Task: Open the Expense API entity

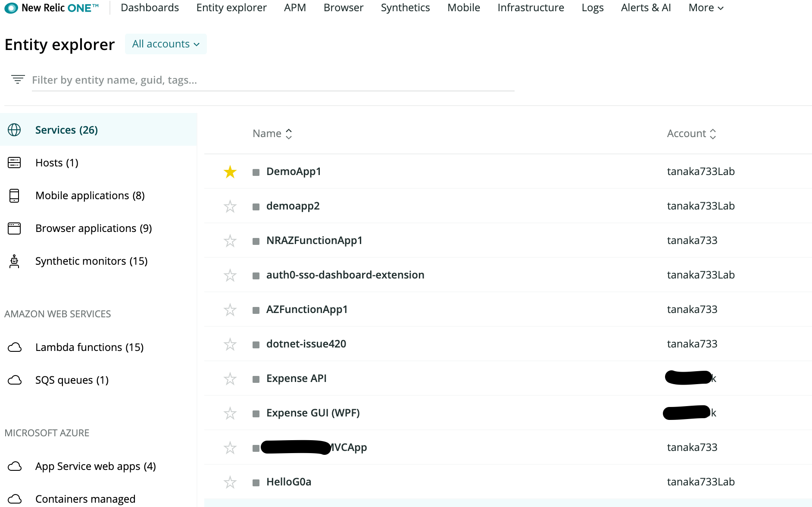Action: 297,379
